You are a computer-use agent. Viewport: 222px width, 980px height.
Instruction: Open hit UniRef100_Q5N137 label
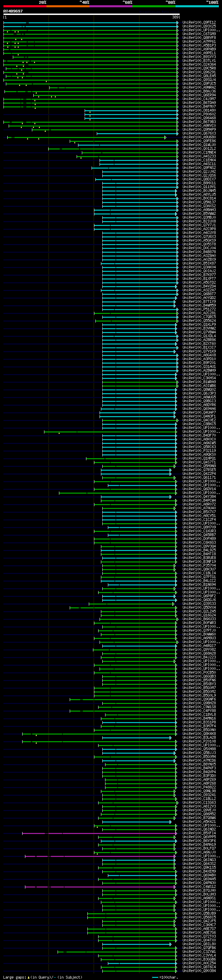coord(199,202)
